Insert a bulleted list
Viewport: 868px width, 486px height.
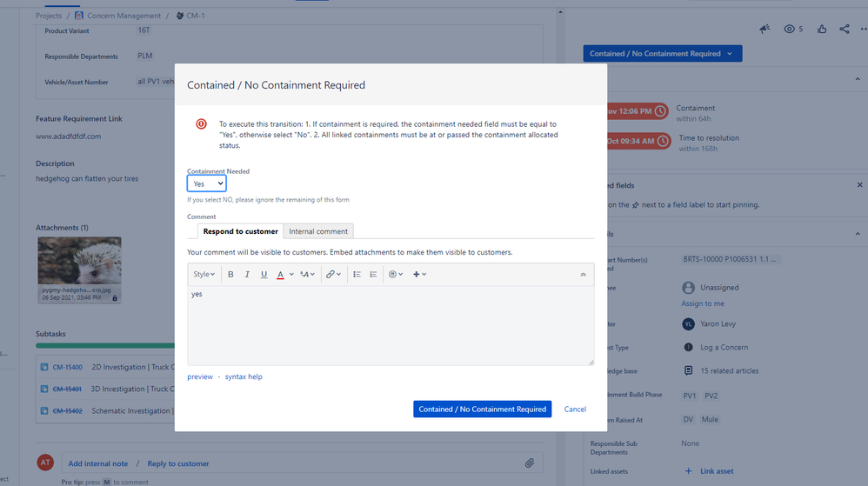tap(357, 274)
